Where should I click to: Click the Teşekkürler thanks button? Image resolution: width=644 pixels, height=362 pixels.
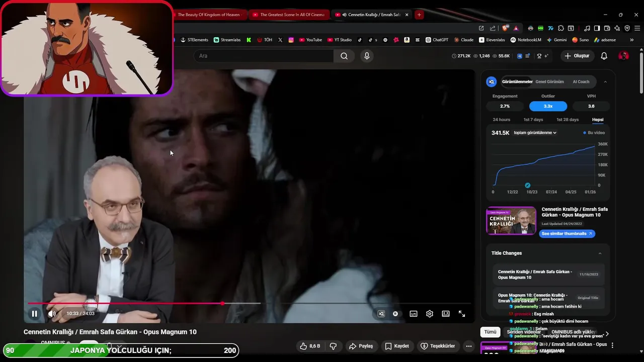pyautogui.click(x=438, y=346)
